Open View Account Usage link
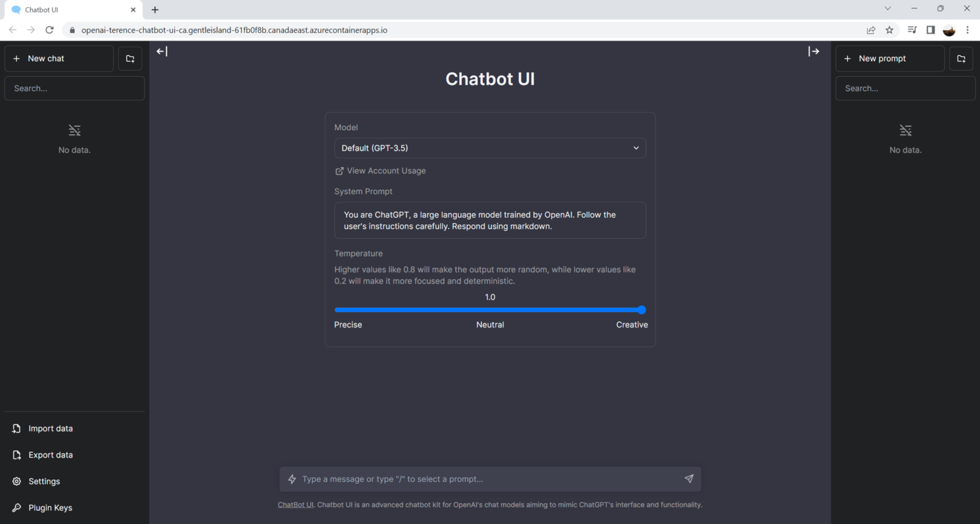This screenshot has height=524, width=980. pyautogui.click(x=380, y=170)
